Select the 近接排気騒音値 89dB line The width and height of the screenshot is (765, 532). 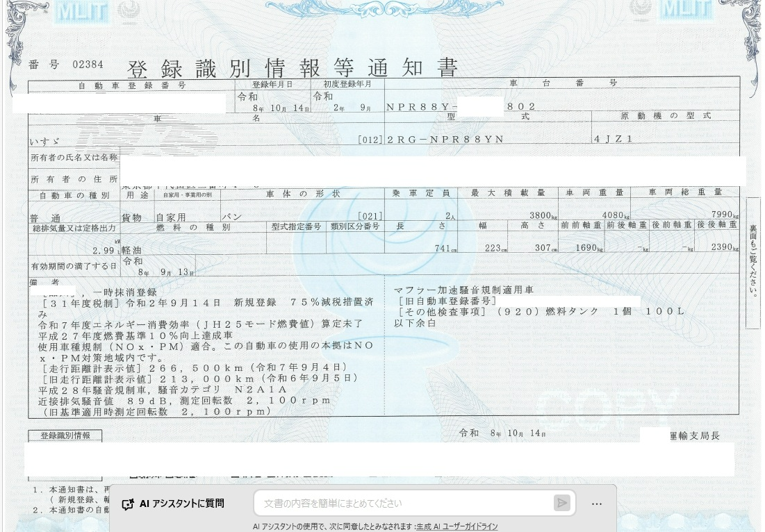pos(185,401)
